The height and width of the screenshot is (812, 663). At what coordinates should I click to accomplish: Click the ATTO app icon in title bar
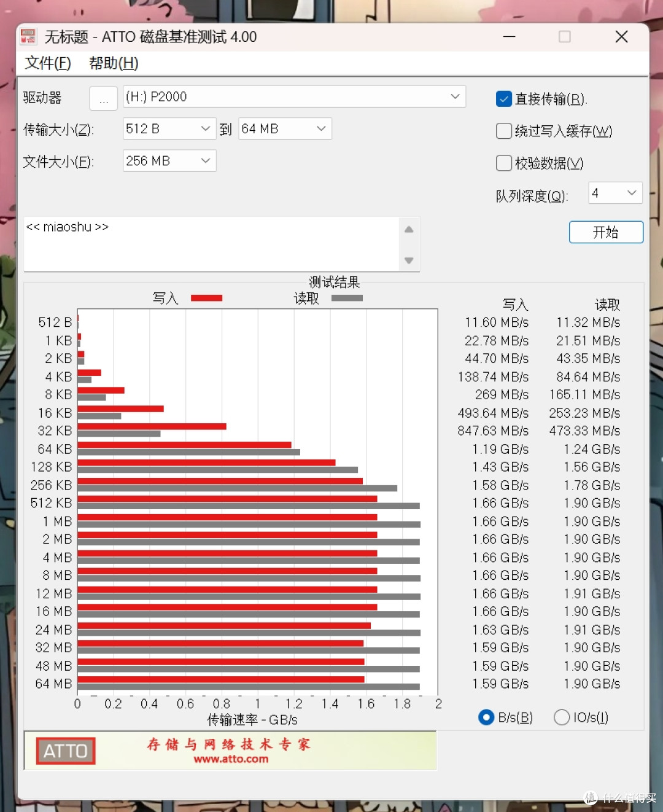[28, 37]
